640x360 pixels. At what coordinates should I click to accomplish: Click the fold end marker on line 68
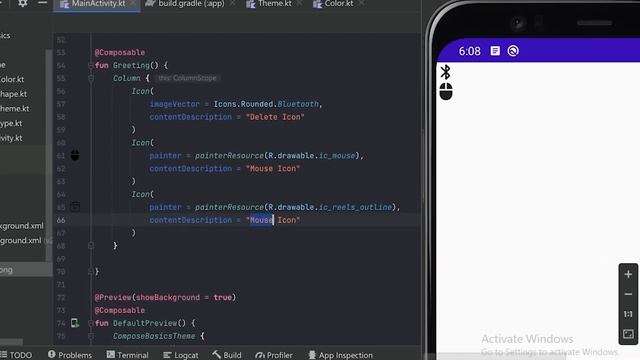(91, 246)
